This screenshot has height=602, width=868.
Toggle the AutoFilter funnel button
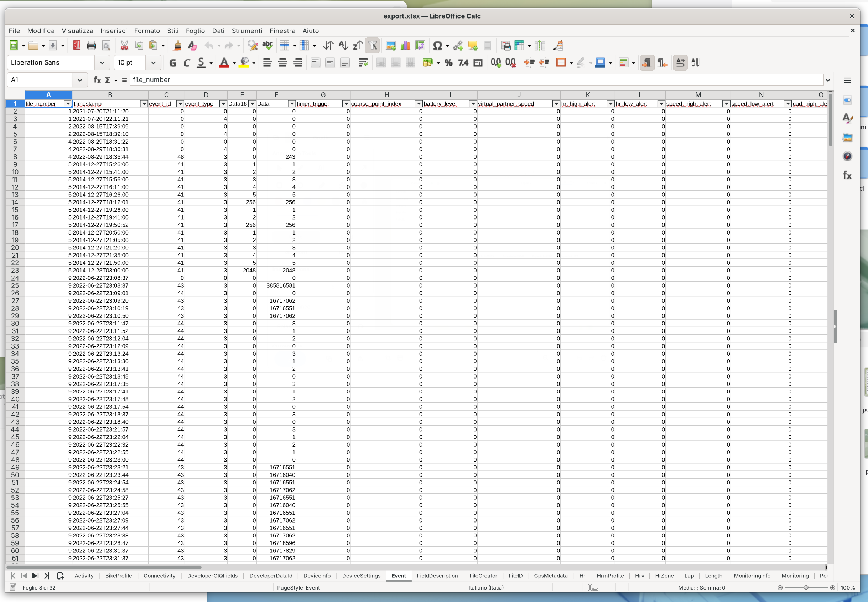(372, 46)
